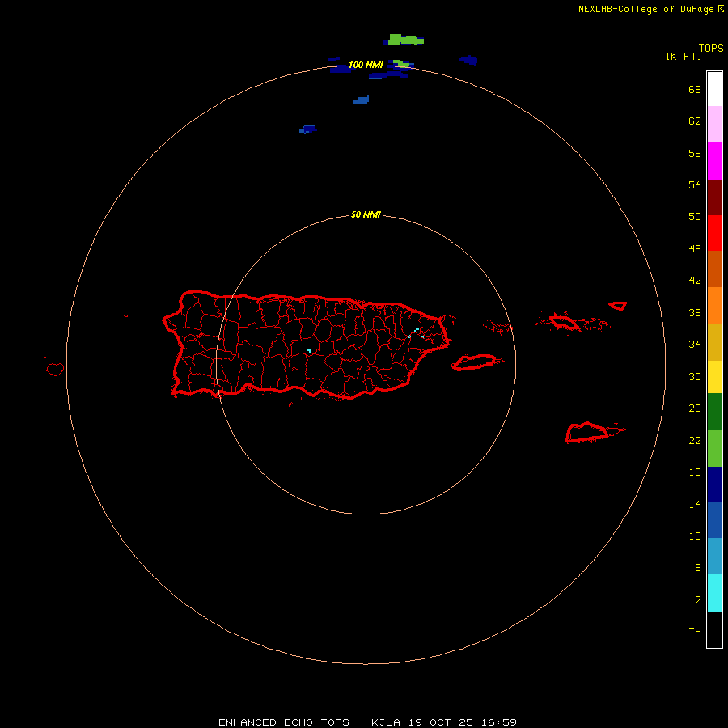Click the navy blue legend swatch
This screenshot has width=728, height=728.
[714, 485]
